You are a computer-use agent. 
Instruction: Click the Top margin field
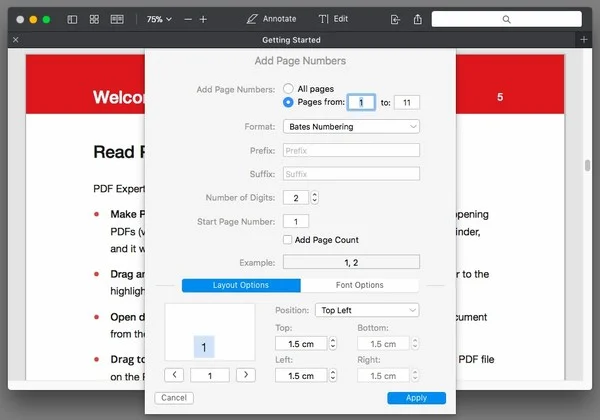(301, 343)
